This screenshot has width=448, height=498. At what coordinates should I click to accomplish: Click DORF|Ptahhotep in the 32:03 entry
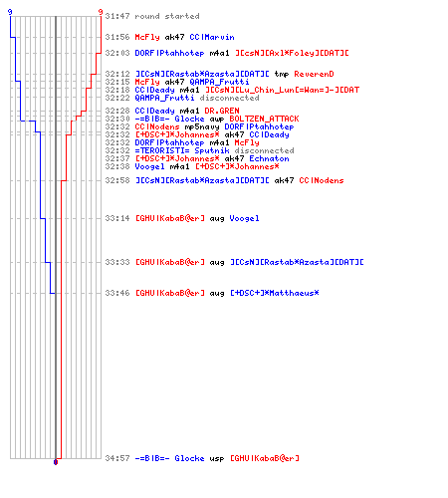coord(169,53)
